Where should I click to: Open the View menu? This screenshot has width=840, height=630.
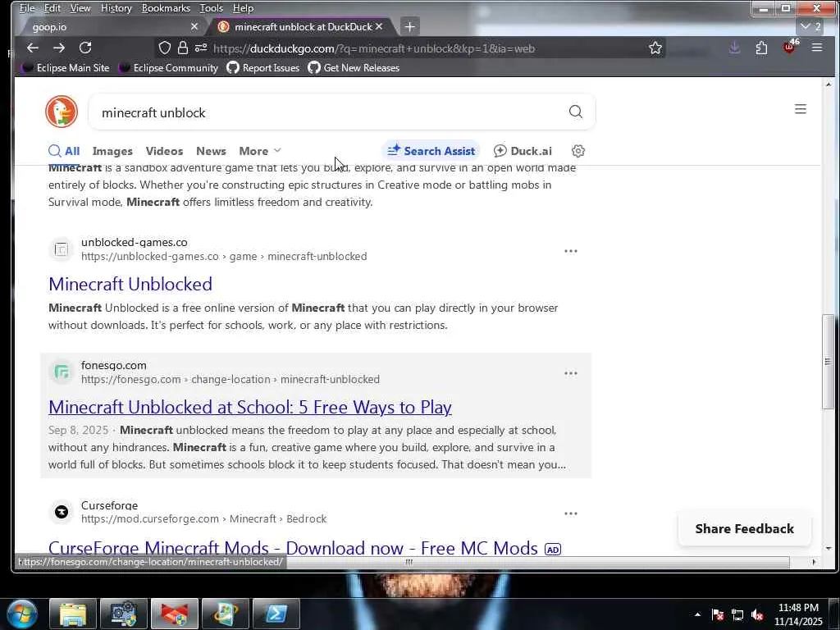coord(80,8)
